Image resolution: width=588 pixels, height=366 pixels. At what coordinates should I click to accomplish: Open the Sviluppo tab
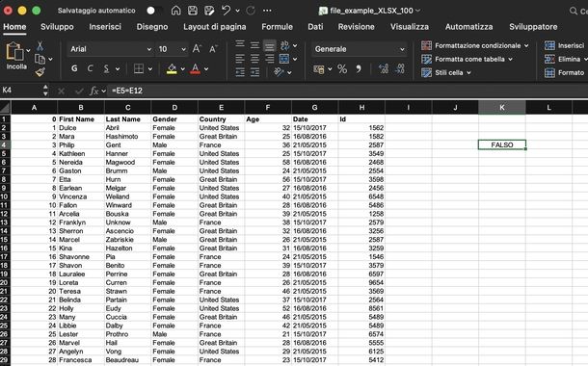click(x=57, y=27)
